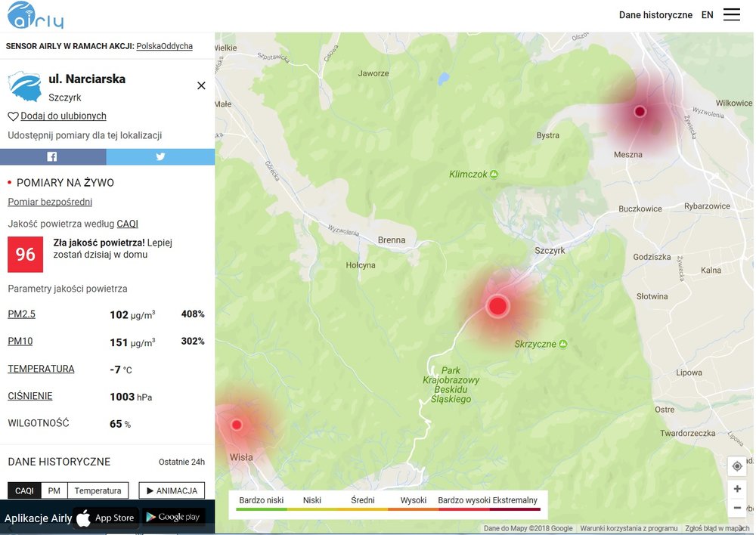Image resolution: width=756 pixels, height=535 pixels.
Task: Click the Ostatnie 24h label
Action: point(181,462)
